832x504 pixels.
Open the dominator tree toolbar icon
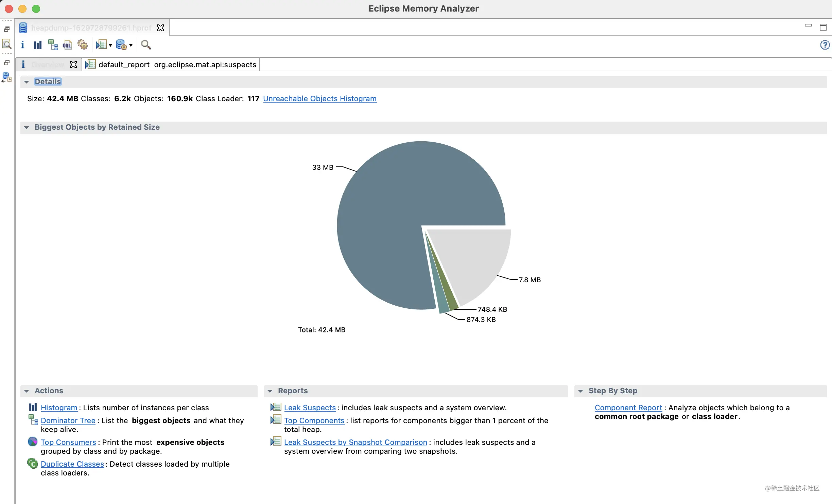[53, 45]
